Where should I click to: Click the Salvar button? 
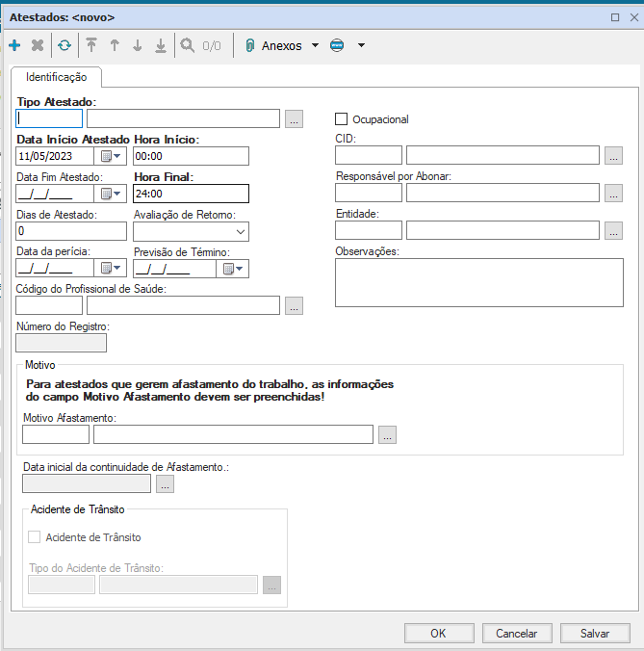595,634
